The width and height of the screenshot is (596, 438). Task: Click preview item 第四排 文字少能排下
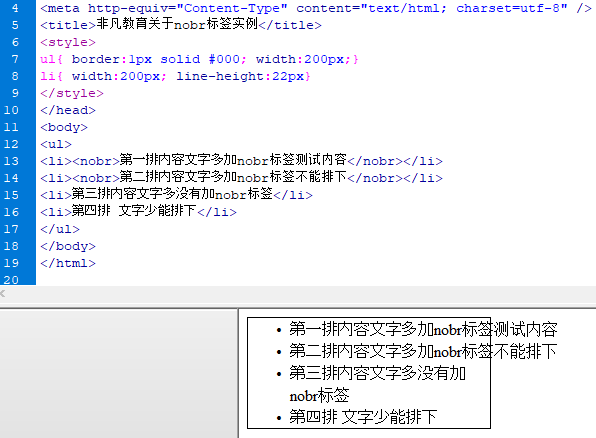point(363,417)
